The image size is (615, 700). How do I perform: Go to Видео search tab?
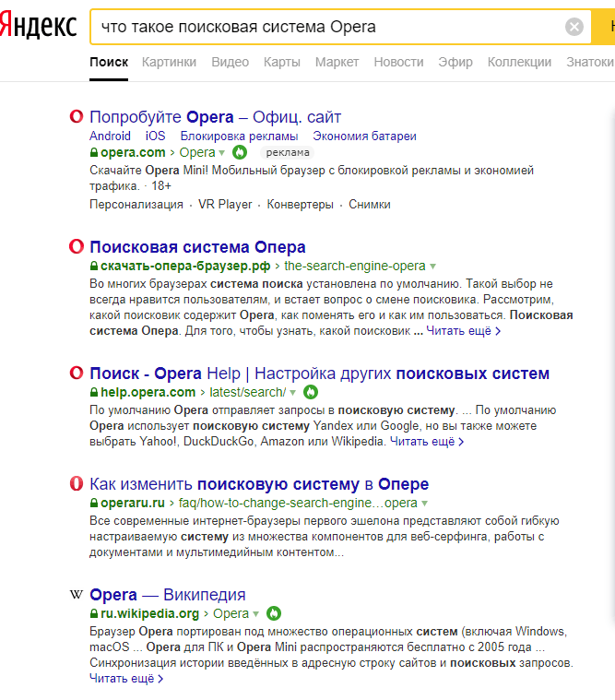230,62
